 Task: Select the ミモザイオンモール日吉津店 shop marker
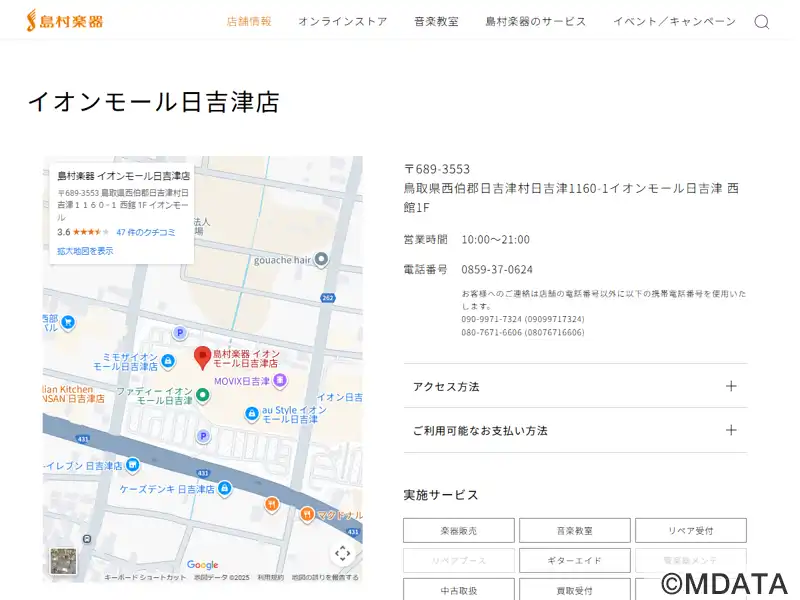pos(167,362)
